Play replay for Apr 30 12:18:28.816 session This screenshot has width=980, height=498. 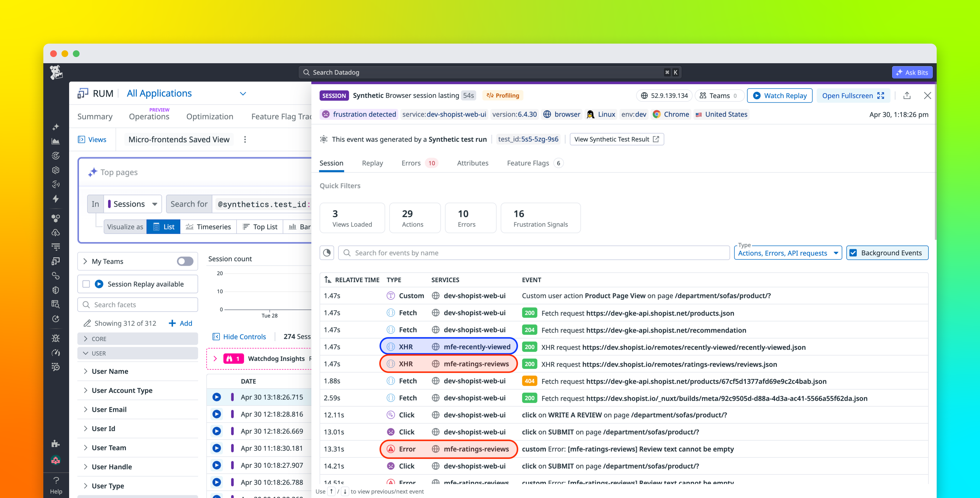point(217,414)
